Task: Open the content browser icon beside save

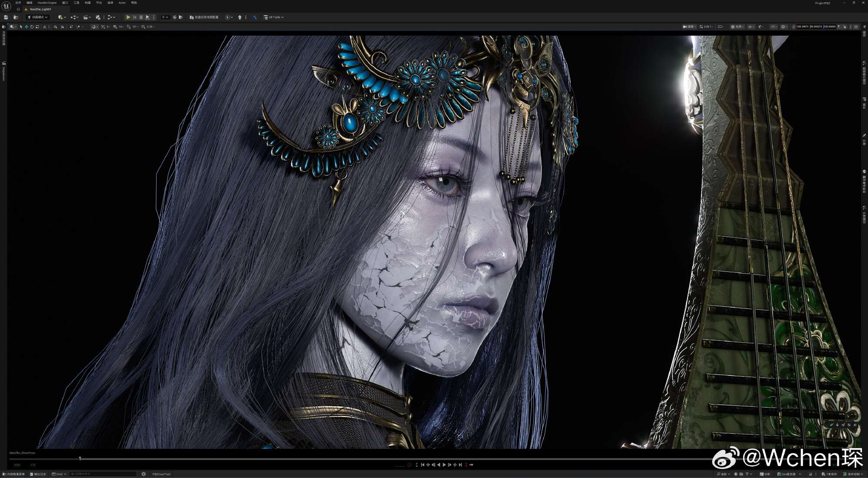Action: coord(16,17)
